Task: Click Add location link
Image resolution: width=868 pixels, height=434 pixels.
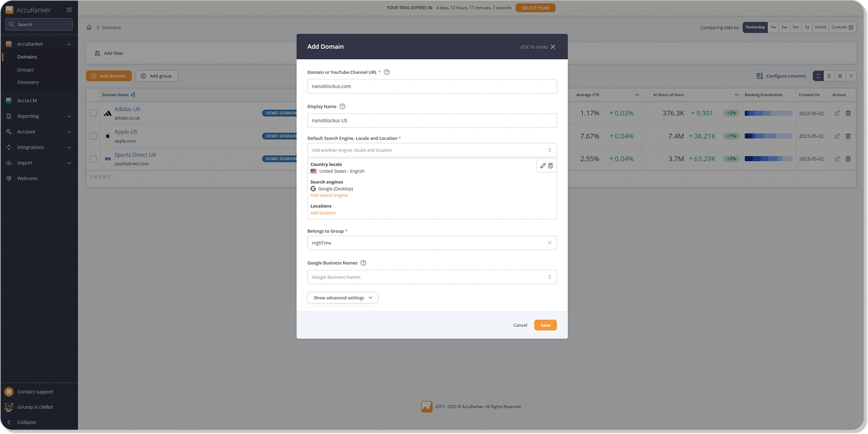Action: tap(323, 213)
